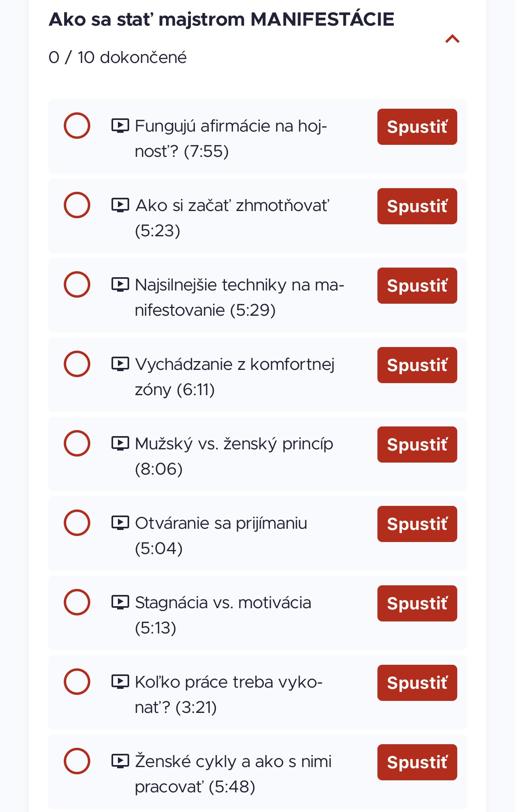Click video icon beside Mužský vs. ženský princíp
This screenshot has height=812, width=515.
point(120,443)
